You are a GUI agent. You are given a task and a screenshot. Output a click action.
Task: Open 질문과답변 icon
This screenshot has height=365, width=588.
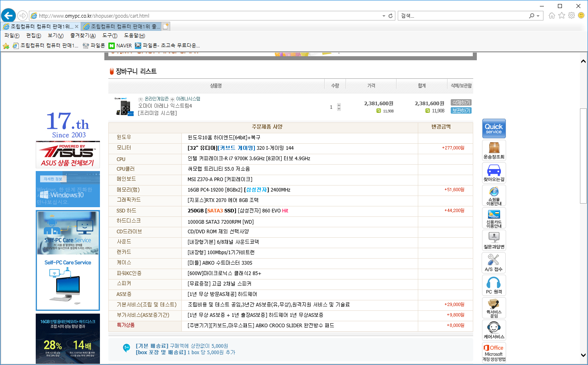(494, 241)
